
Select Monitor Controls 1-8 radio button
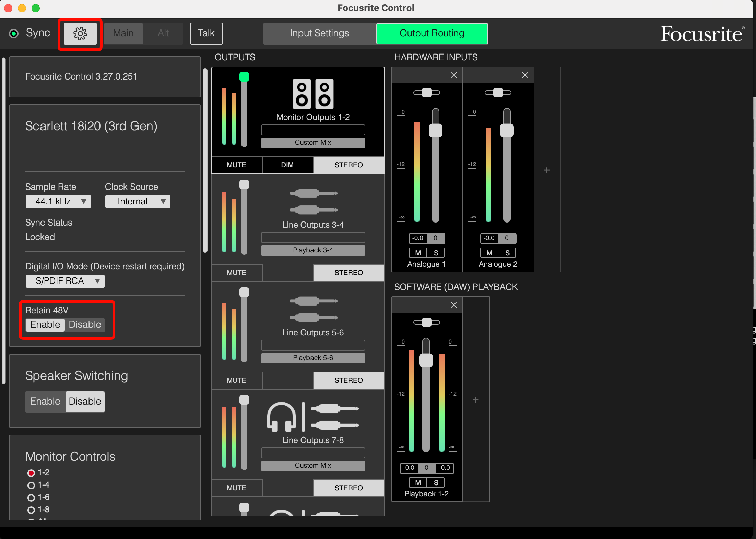tap(31, 510)
